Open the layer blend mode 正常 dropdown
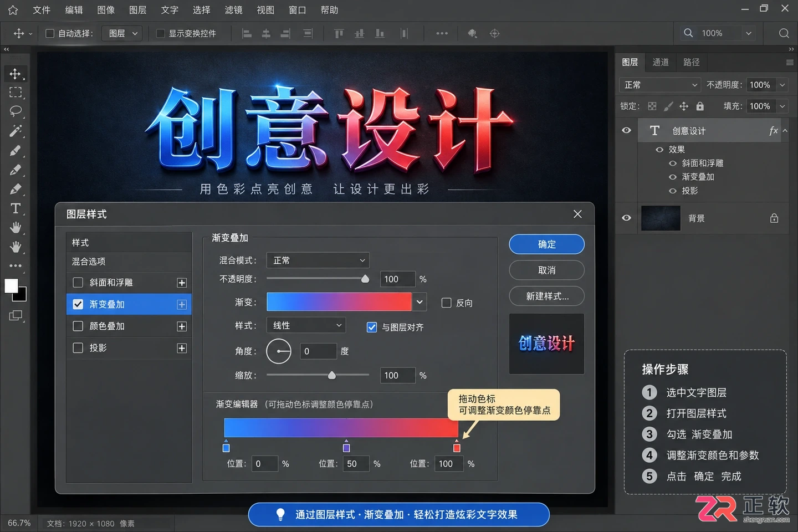 pyautogui.click(x=660, y=85)
